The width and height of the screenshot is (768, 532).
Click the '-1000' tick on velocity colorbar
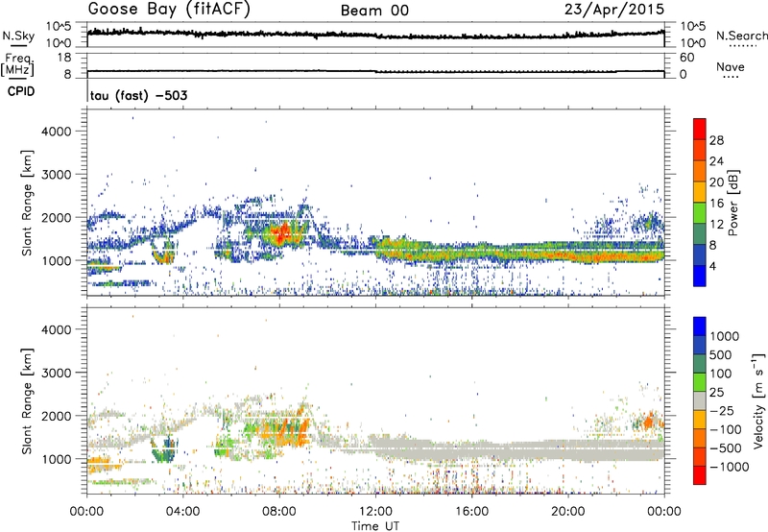click(x=730, y=467)
